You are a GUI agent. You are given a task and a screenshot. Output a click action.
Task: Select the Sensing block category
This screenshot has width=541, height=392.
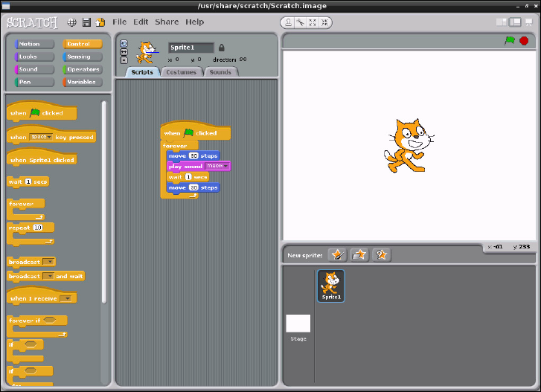coord(83,57)
